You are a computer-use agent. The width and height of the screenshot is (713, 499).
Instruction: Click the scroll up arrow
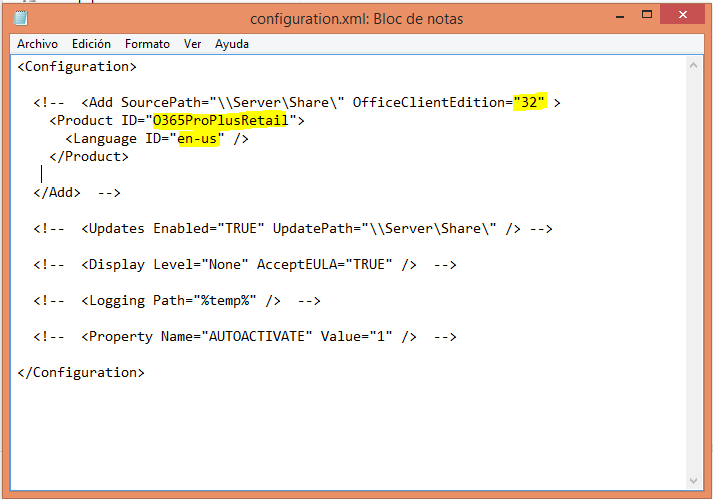(x=695, y=65)
